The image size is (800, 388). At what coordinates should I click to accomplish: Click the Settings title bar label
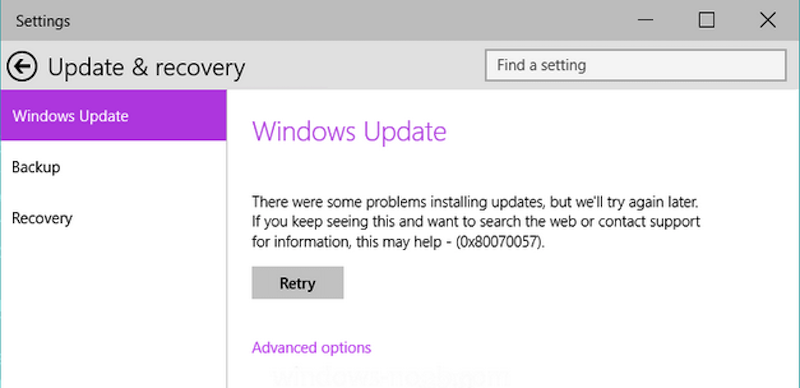click(43, 21)
